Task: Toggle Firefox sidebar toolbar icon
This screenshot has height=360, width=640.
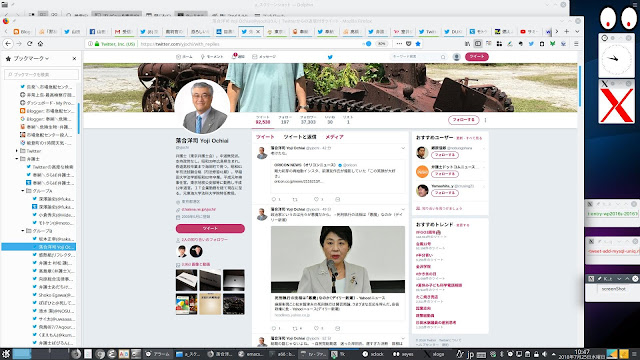Action: tap(478, 44)
